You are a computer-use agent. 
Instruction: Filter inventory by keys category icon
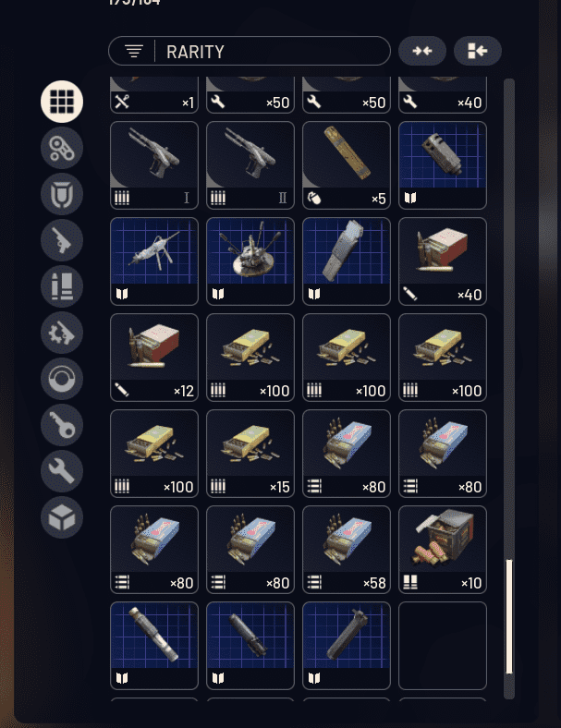62,425
